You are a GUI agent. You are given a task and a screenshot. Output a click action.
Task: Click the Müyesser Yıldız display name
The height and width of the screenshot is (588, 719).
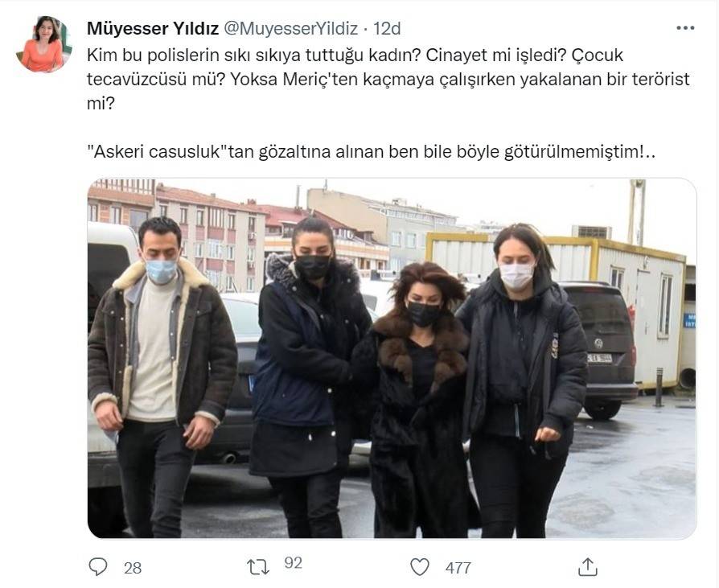pyautogui.click(x=153, y=28)
